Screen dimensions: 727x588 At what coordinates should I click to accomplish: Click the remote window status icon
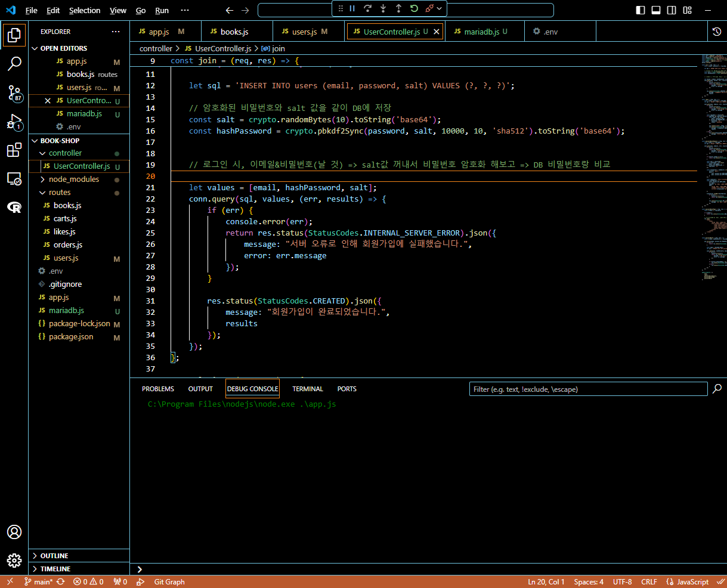click(x=10, y=582)
